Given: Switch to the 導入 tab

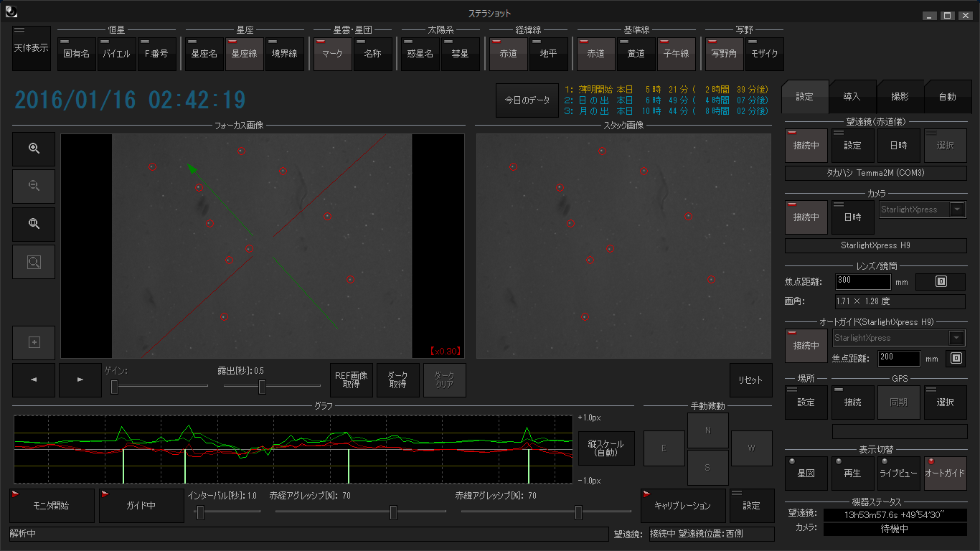Looking at the screenshot, I should [852, 97].
